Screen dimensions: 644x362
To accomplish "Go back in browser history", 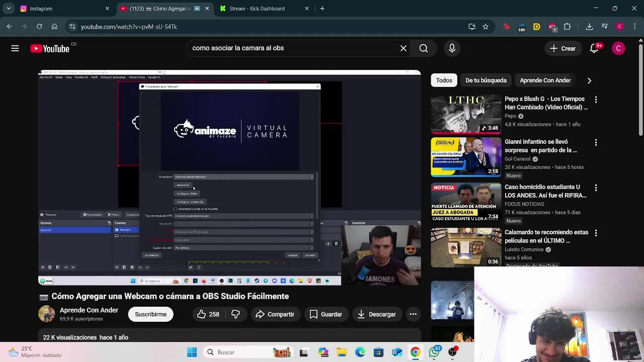I will pyautogui.click(x=10, y=27).
